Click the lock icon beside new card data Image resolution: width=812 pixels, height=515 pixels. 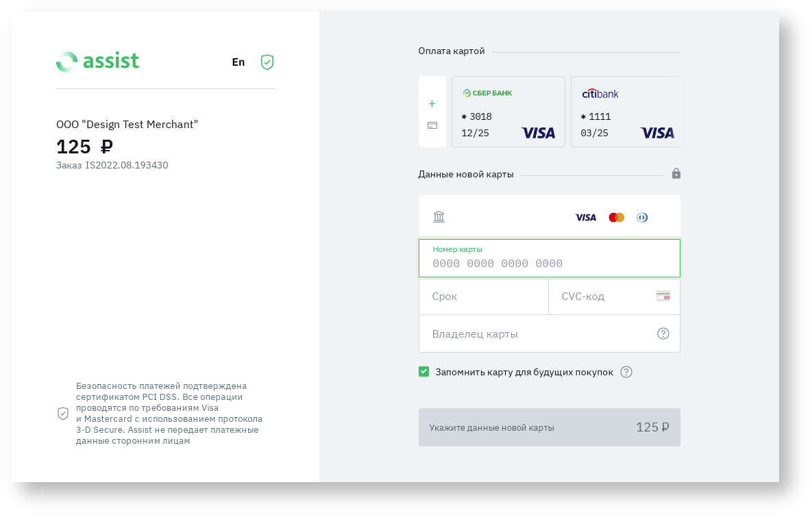tap(676, 174)
